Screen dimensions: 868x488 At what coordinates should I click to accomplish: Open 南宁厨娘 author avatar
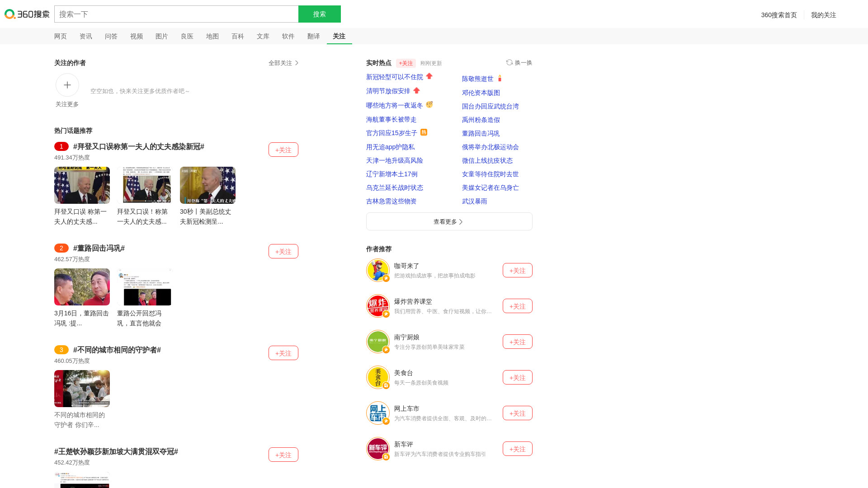[x=378, y=342]
